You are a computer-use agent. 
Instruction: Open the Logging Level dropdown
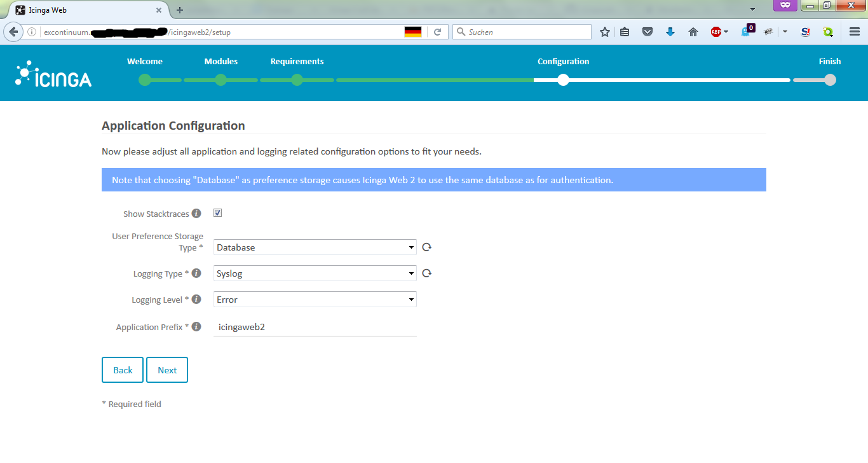click(x=315, y=300)
